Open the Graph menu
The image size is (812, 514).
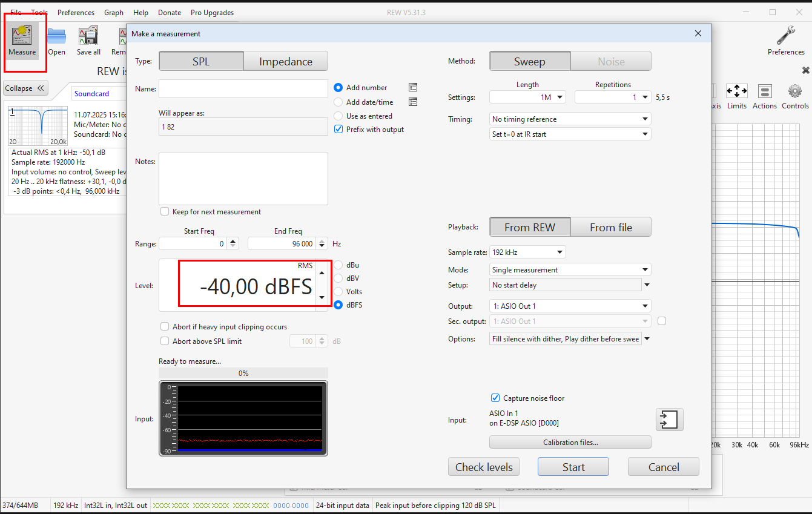(114, 12)
